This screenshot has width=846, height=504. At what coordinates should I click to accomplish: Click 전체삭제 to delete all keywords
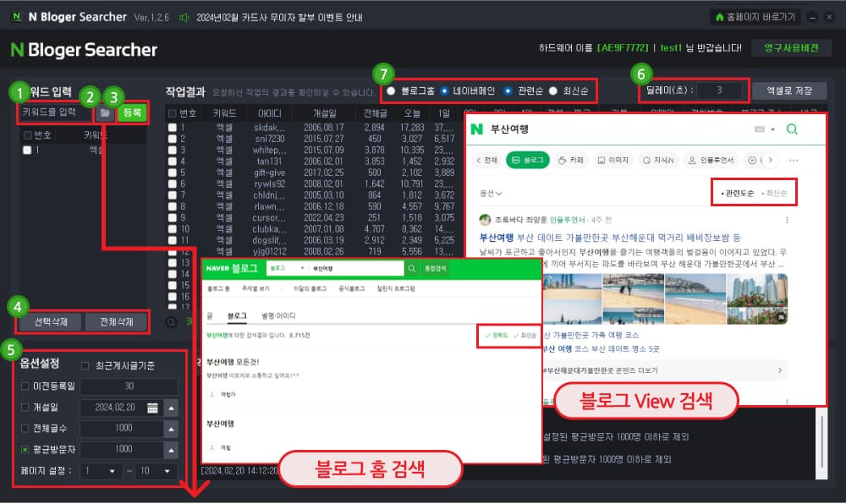(x=116, y=322)
